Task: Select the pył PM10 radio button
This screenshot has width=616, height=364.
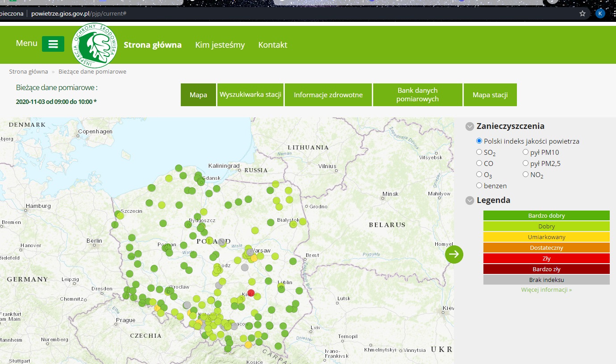Action: point(526,152)
